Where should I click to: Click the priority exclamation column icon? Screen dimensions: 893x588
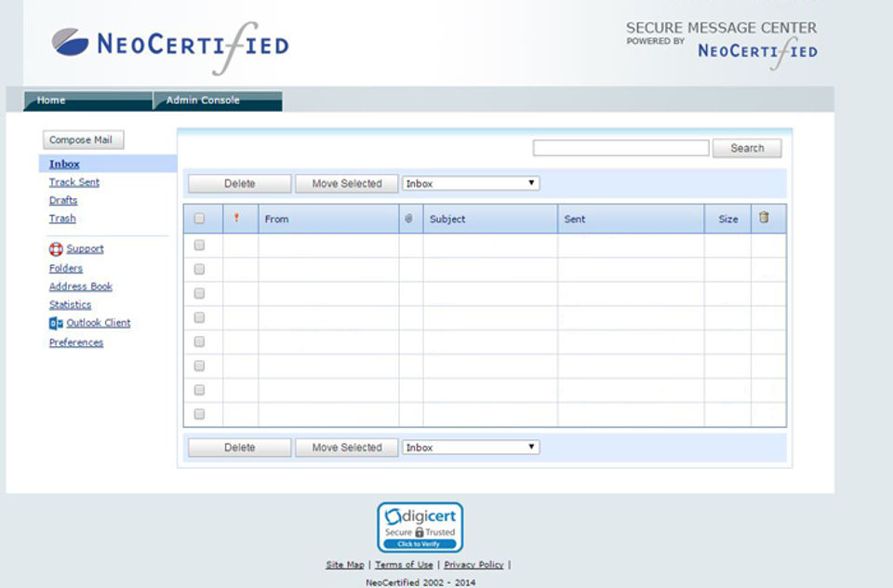[x=236, y=219]
